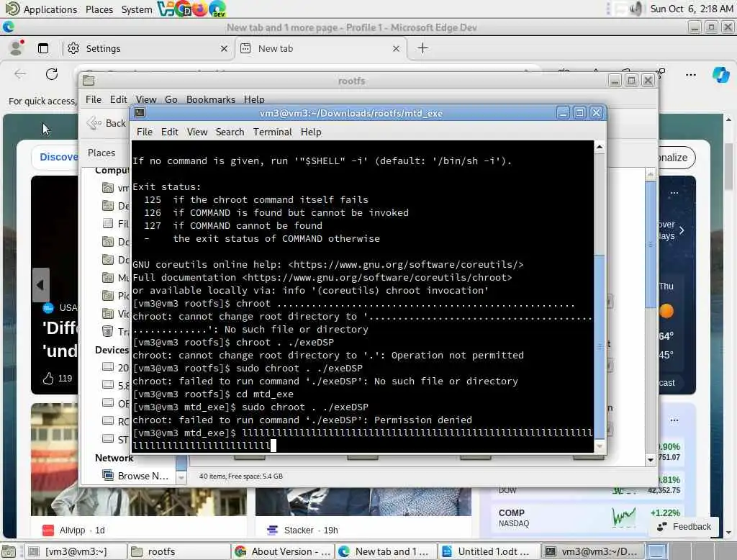Screen dimensions: 737x560
Task: Switch to Untitled 1.odt taskbar window
Action: coord(489,551)
